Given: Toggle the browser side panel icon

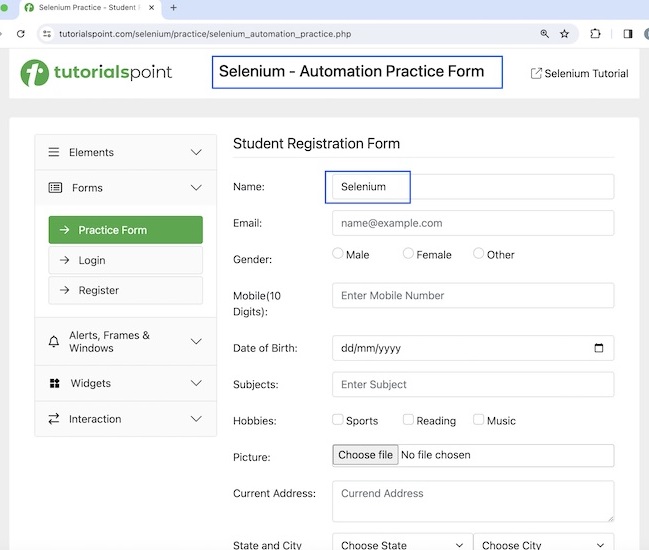Looking at the screenshot, I should (628, 34).
